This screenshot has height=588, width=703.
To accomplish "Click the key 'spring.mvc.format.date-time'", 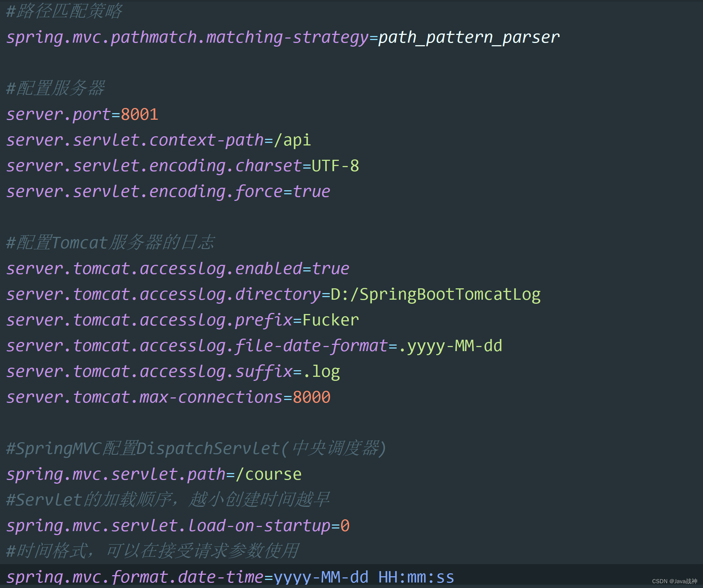I will (135, 577).
